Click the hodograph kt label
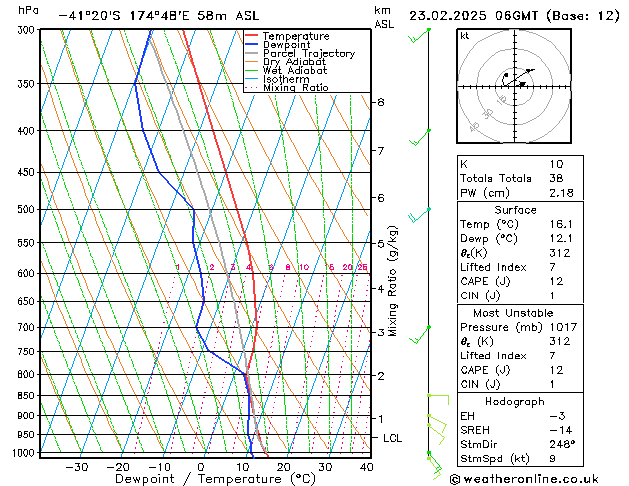 click(x=465, y=36)
